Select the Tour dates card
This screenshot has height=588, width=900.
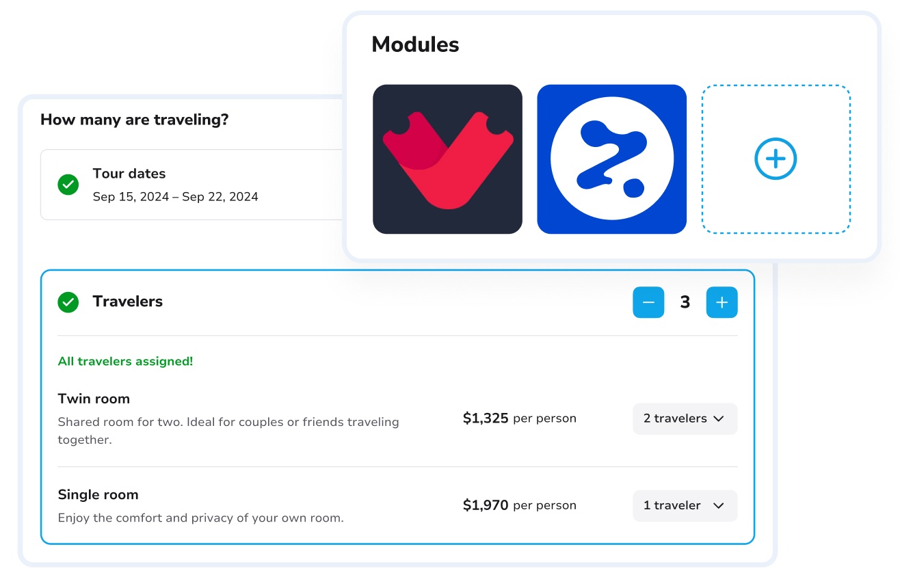pyautogui.click(x=191, y=185)
